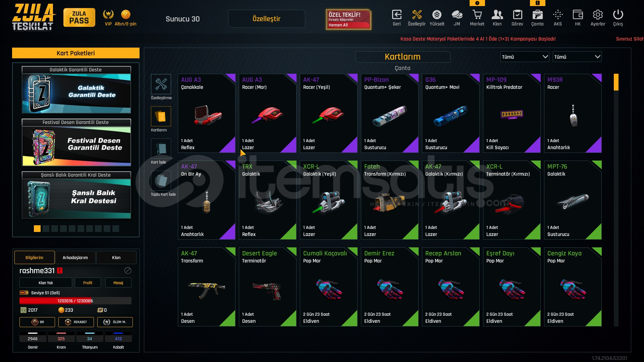This screenshot has height=362, width=644.
Task: Expand the first Tümü filter dropdown
Action: tap(525, 57)
